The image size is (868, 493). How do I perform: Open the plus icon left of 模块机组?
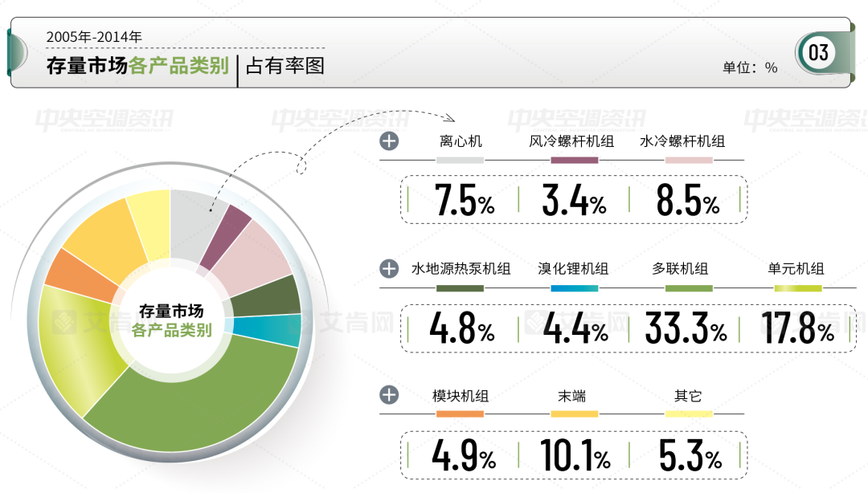coord(389,396)
